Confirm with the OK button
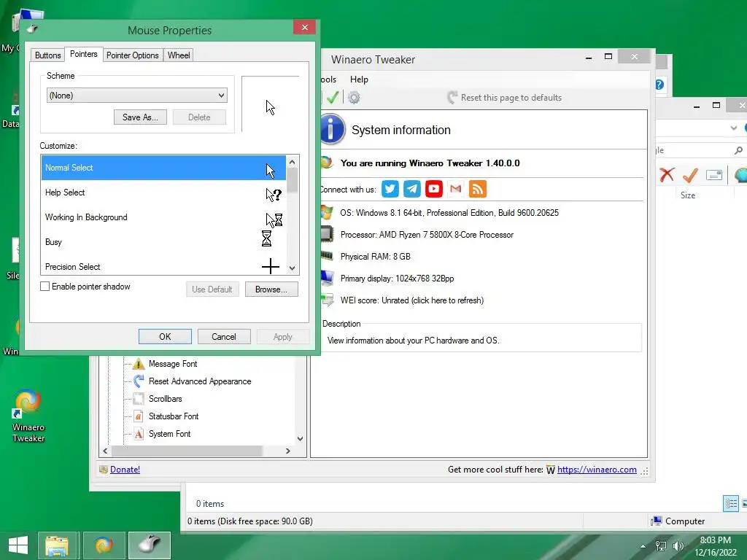 pos(165,337)
